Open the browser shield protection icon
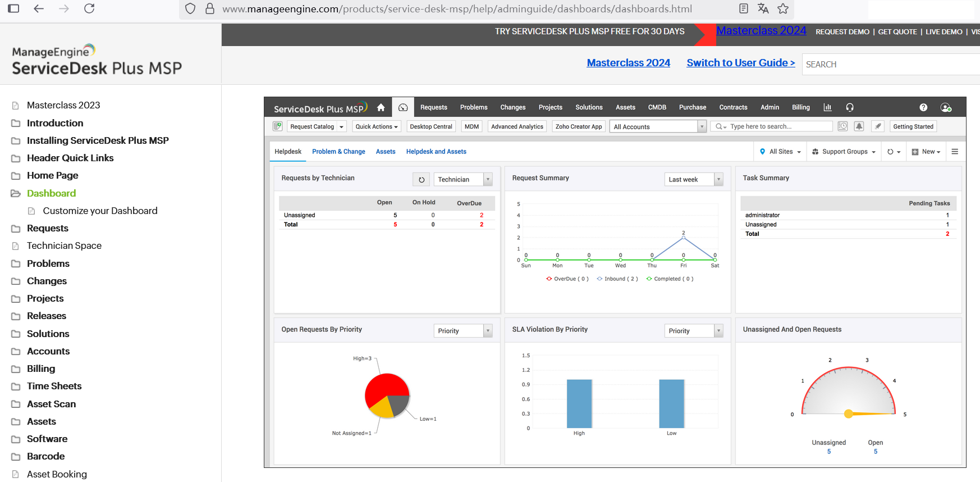Image resolution: width=980 pixels, height=482 pixels. coord(190,8)
